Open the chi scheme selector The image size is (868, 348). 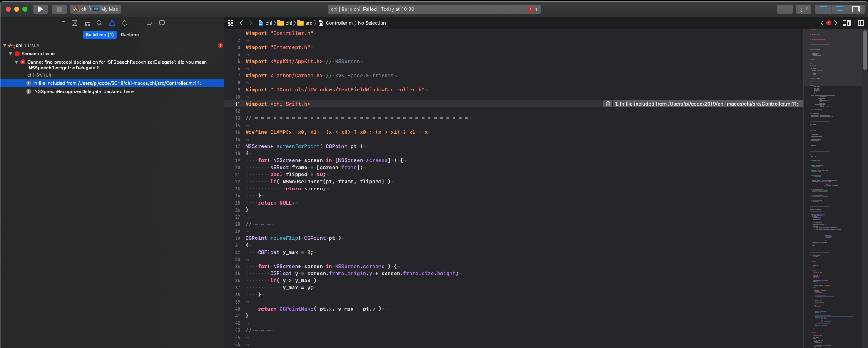point(81,9)
